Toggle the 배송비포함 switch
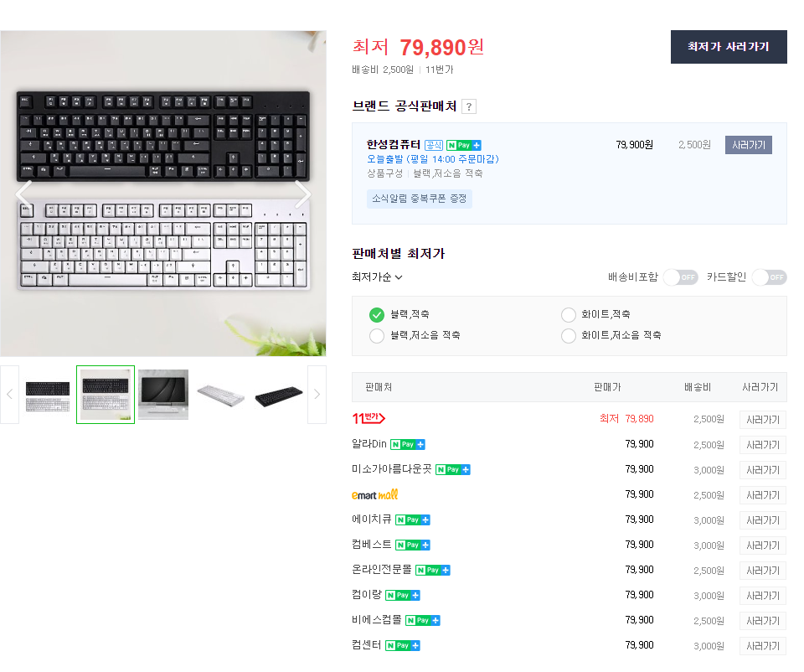Image resolution: width=804 pixels, height=672 pixels. point(680,277)
